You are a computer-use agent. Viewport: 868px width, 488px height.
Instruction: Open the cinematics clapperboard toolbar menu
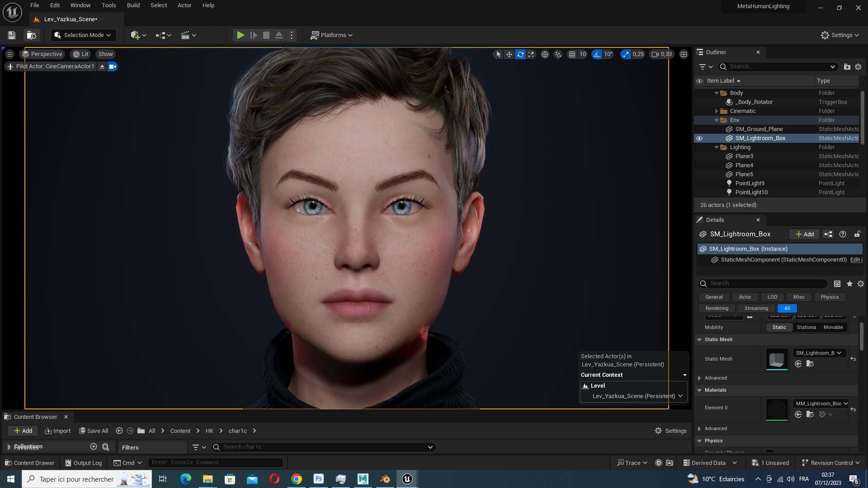coord(188,35)
